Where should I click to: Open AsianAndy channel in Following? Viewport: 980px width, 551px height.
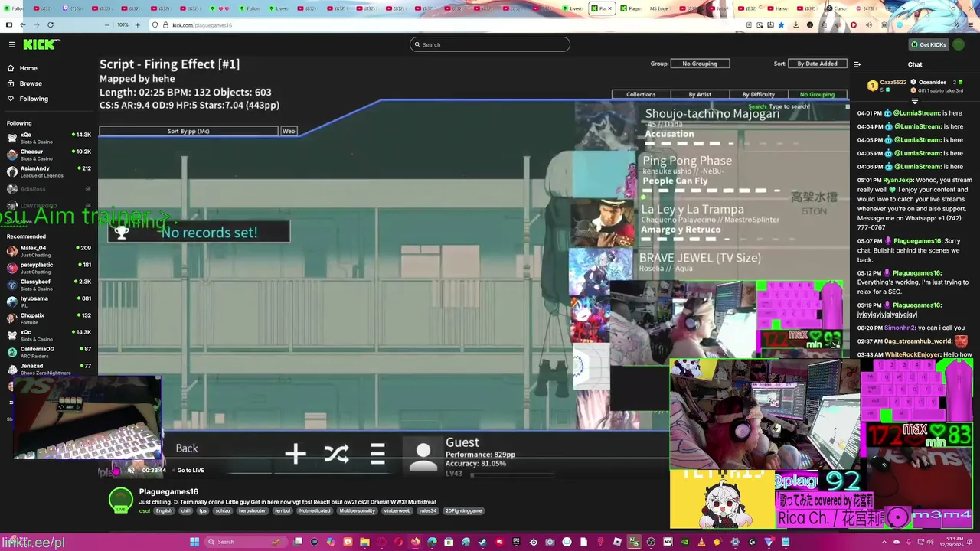pos(47,171)
